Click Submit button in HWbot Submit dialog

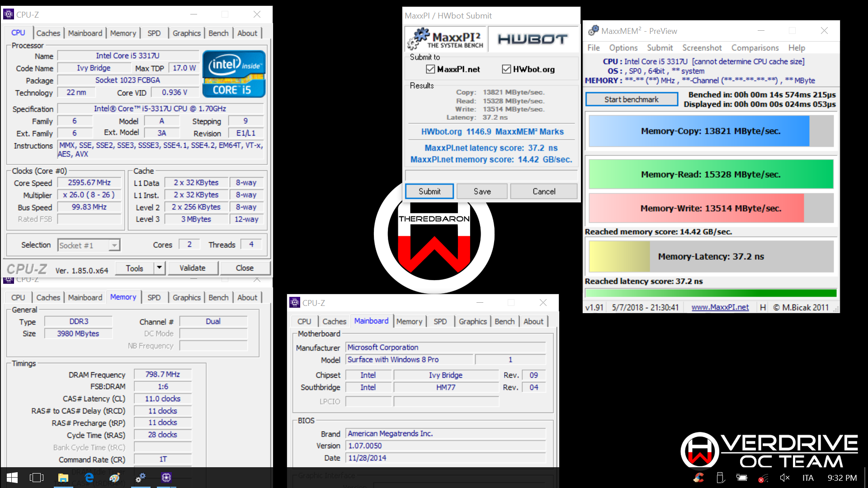pos(429,191)
